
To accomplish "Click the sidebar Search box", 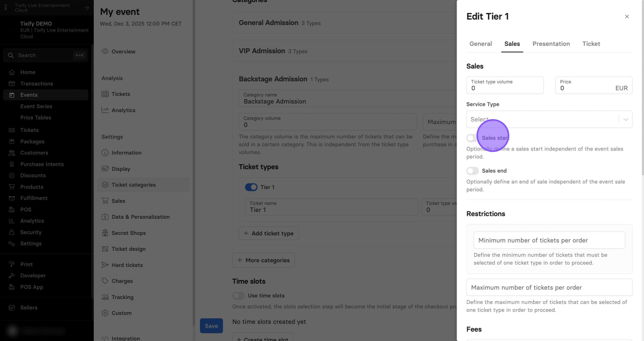I will tap(46, 55).
